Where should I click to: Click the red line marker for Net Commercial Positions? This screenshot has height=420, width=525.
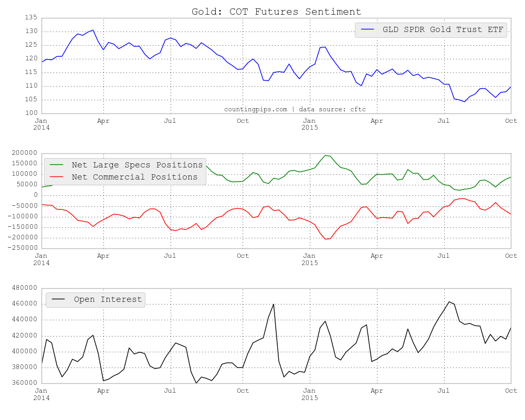pyautogui.click(x=58, y=177)
